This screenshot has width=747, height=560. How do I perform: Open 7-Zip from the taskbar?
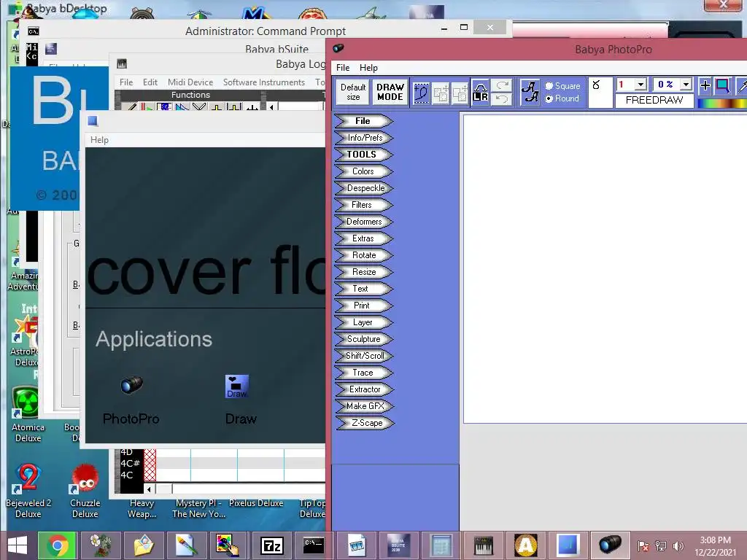tap(272, 545)
